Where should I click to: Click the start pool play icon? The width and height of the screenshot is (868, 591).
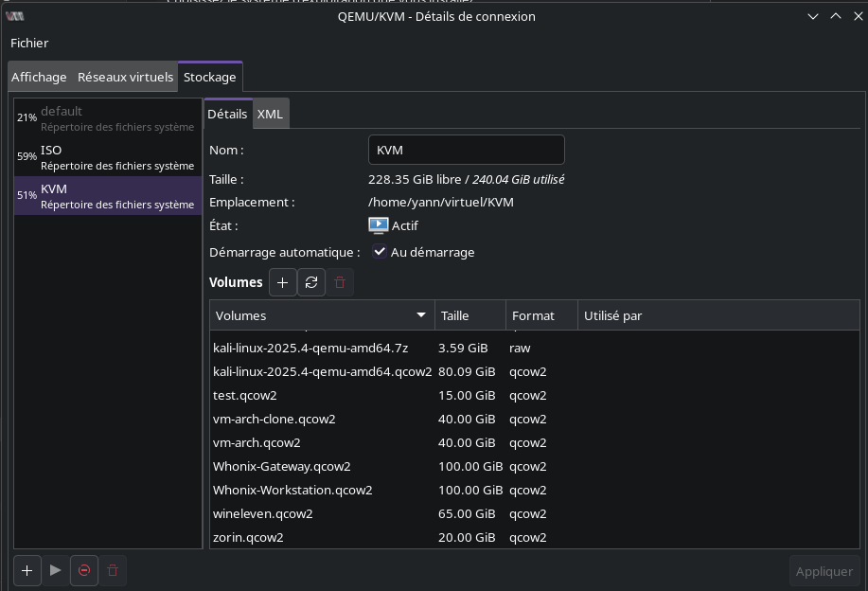(x=56, y=570)
